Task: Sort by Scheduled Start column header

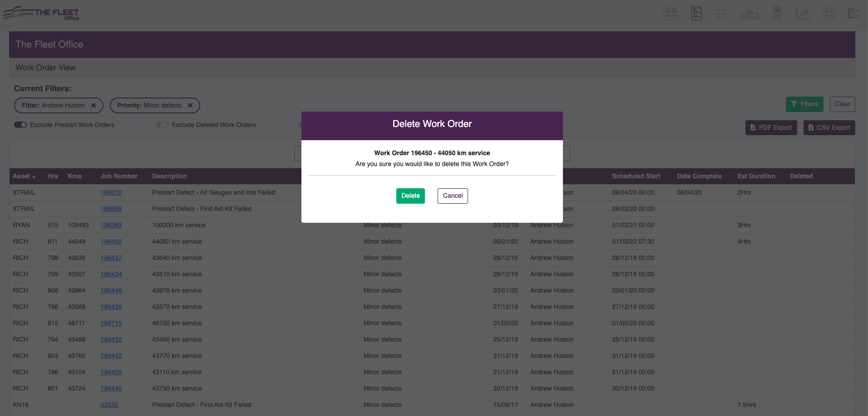Action: 636,176
